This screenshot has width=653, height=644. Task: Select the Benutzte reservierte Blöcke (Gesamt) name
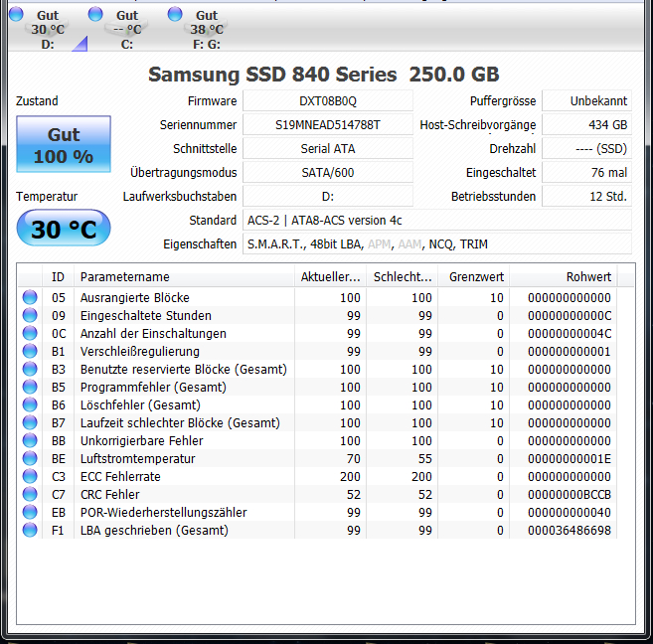click(x=184, y=370)
